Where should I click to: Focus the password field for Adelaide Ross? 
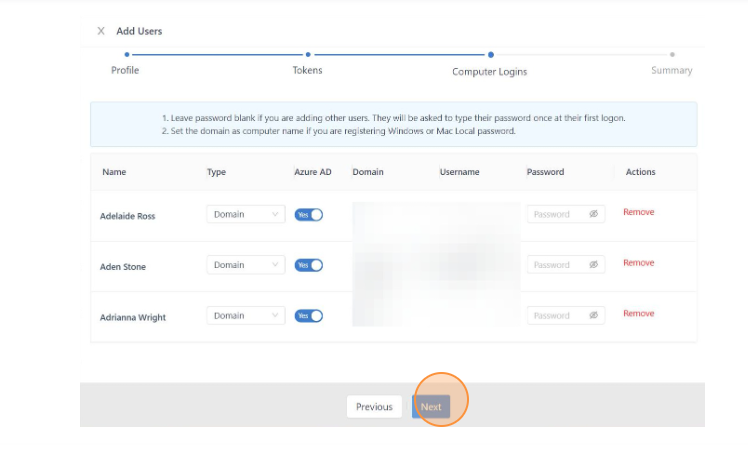pyautogui.click(x=557, y=214)
